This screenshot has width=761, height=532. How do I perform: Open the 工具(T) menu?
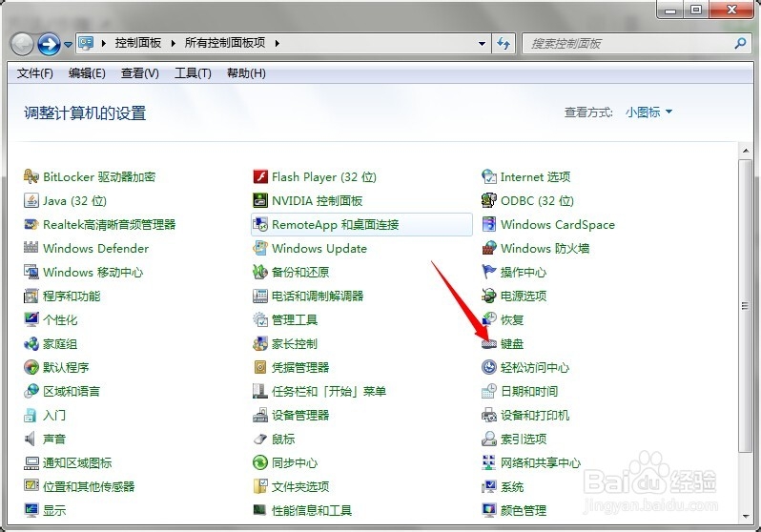click(193, 73)
